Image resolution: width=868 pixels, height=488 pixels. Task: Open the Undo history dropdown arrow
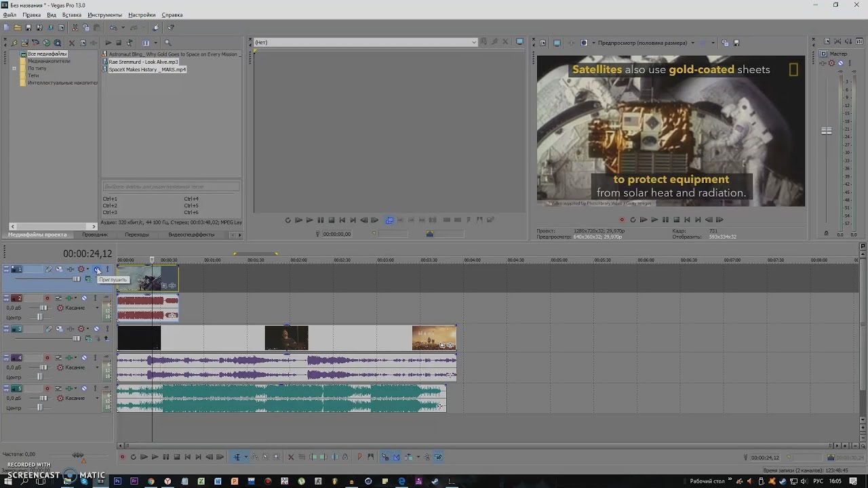tap(123, 28)
